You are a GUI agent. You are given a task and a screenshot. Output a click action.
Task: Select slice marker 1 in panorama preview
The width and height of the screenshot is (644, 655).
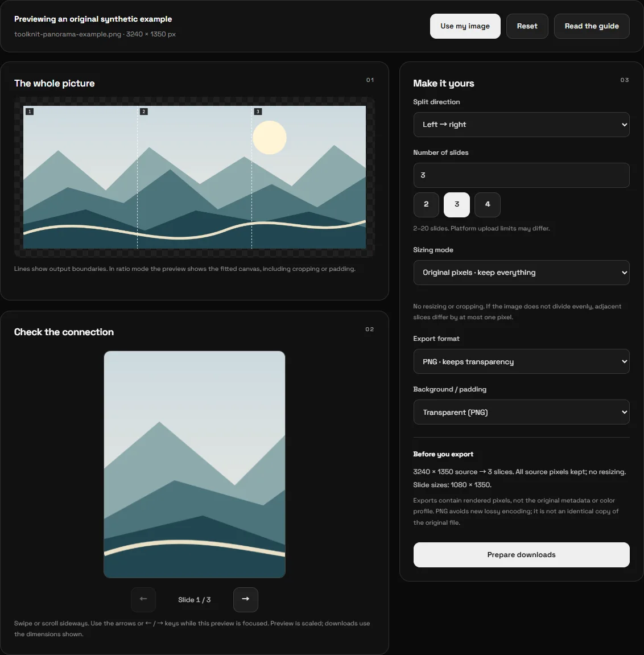pyautogui.click(x=30, y=112)
